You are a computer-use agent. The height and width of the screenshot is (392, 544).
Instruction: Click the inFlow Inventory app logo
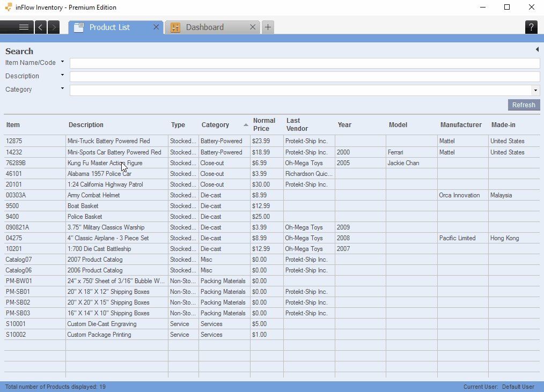(9, 8)
